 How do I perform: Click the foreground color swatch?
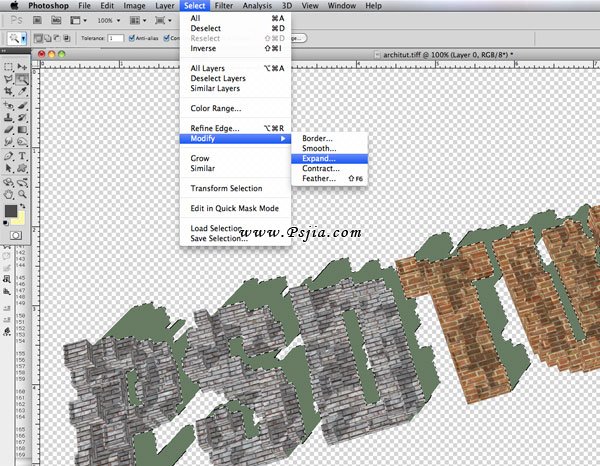click(12, 211)
